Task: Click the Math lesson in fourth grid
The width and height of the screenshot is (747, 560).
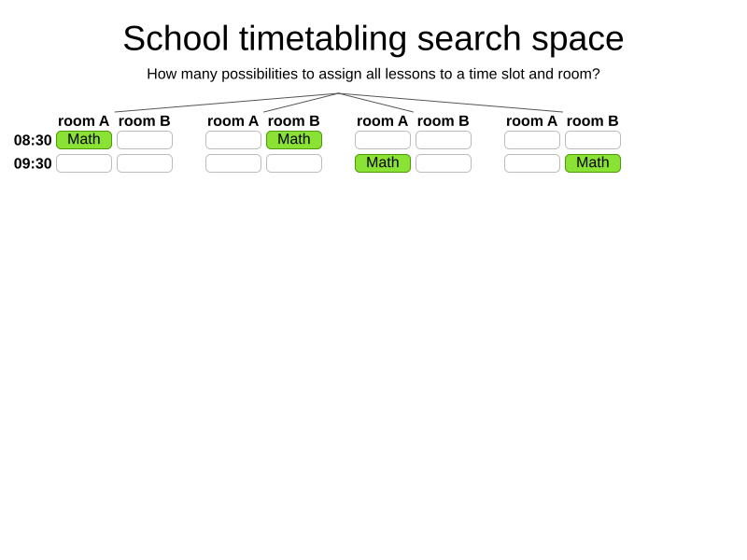Action: coord(593,163)
